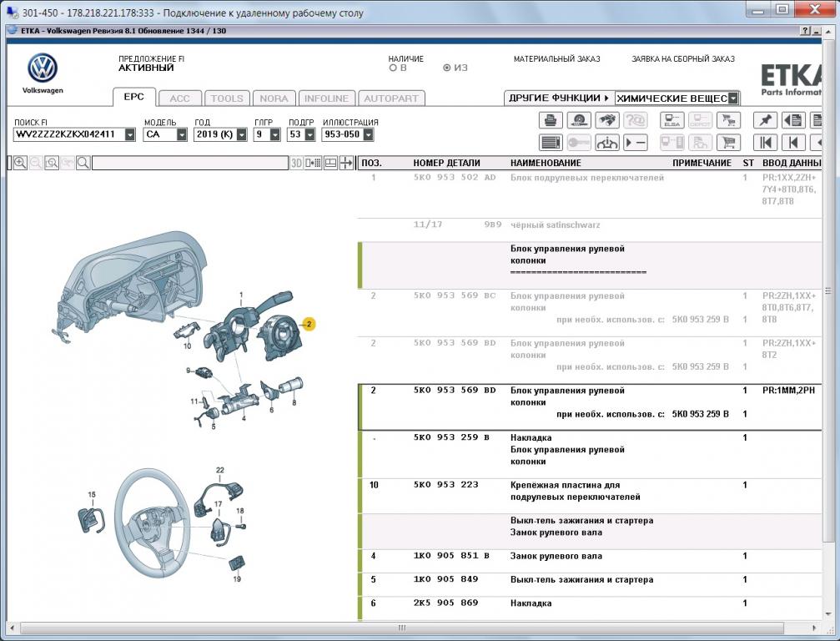
Task: Click the Volkswagen logo
Action: 43,68
